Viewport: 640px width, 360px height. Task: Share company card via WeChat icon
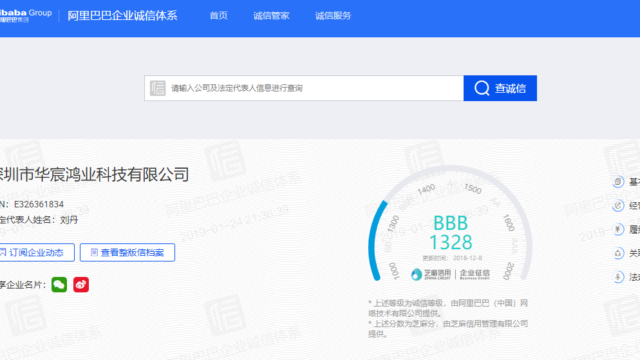click(x=59, y=284)
